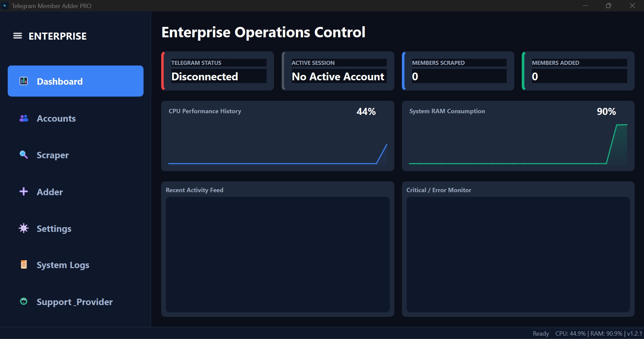Click the Critical / Error Monitor title
The image size is (644, 339).
click(439, 190)
